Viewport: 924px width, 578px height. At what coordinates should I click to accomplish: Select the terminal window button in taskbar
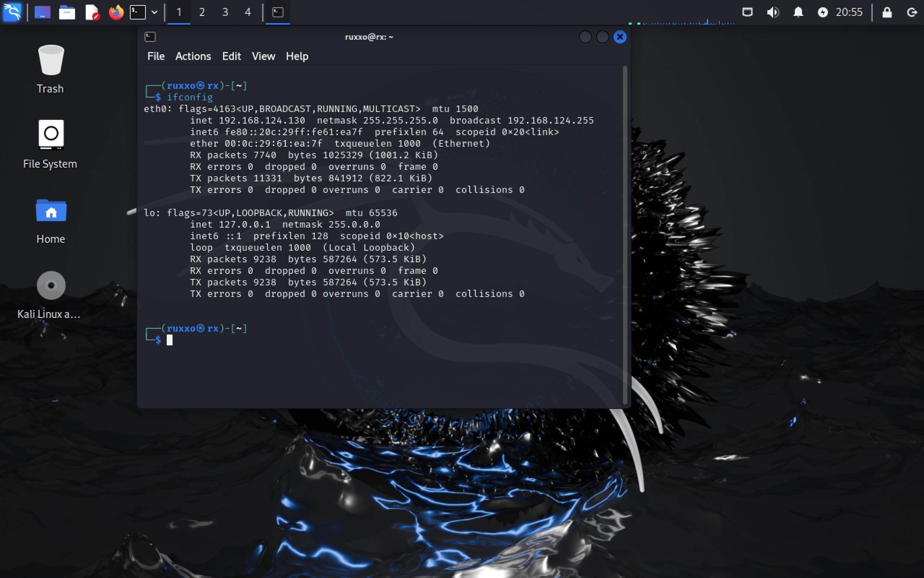[x=278, y=12]
